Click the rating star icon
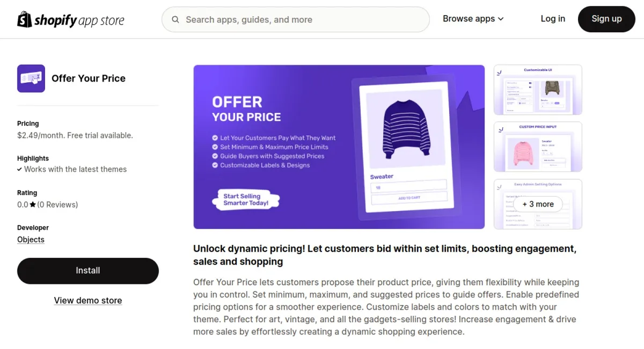Screen dimensions: 644x349 (32, 204)
